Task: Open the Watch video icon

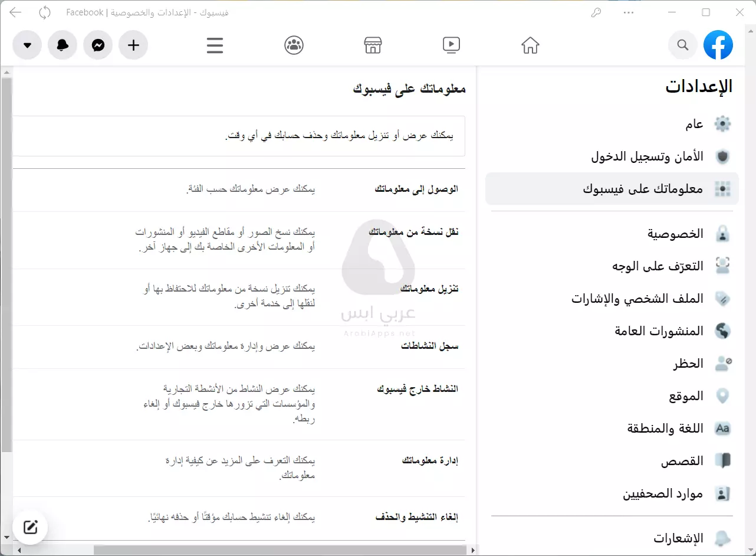Action: click(x=451, y=45)
